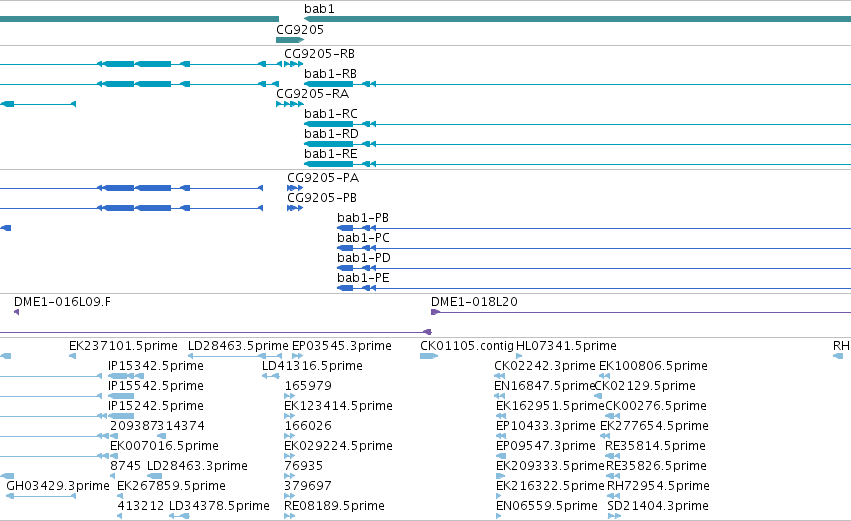Select the CG9205-PB protein label

[x=322, y=198]
